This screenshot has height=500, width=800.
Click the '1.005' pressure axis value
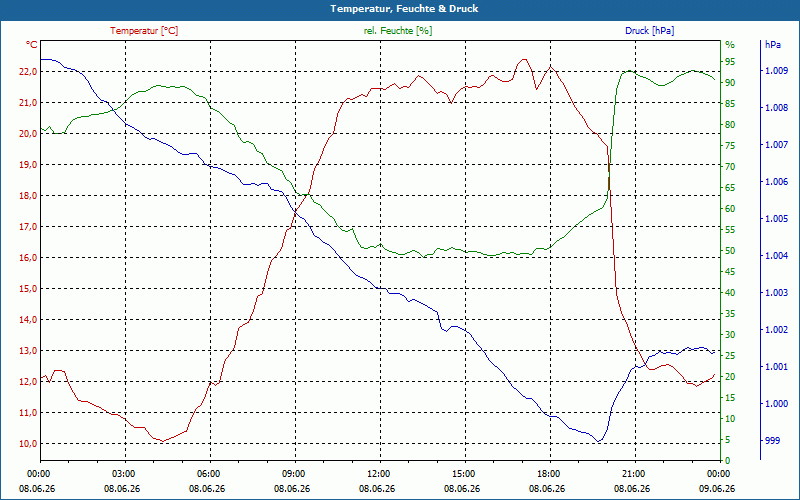[x=776, y=219]
